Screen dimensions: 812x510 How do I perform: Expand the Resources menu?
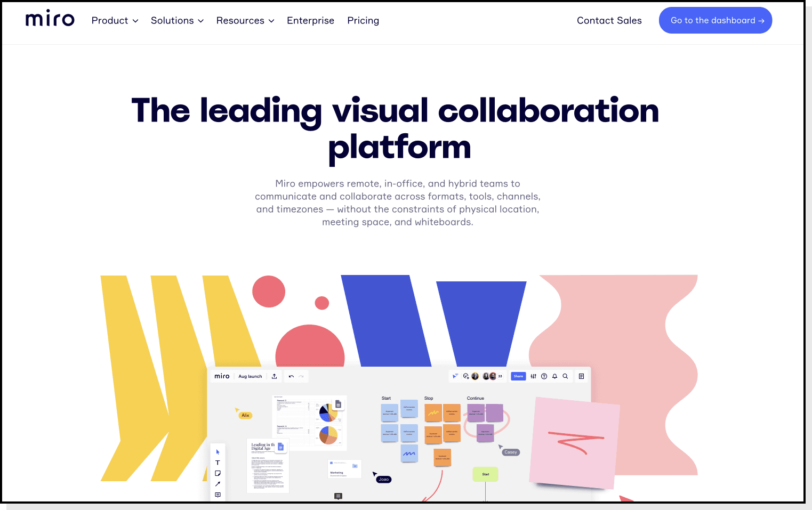[x=245, y=21]
